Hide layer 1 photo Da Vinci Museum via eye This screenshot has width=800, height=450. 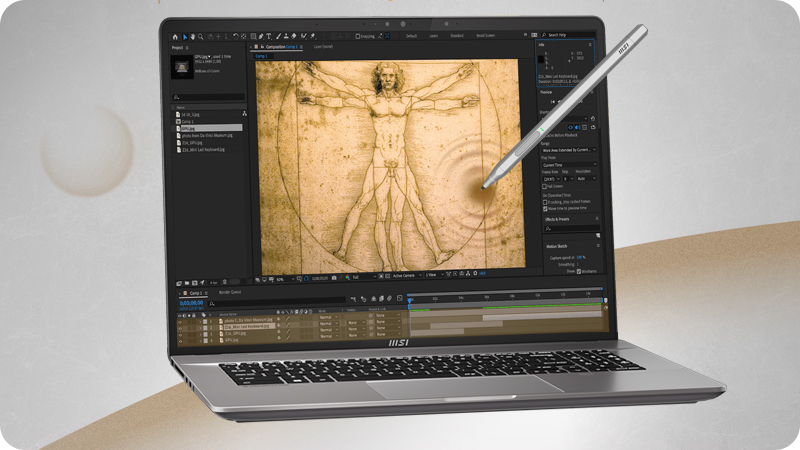tap(180, 321)
